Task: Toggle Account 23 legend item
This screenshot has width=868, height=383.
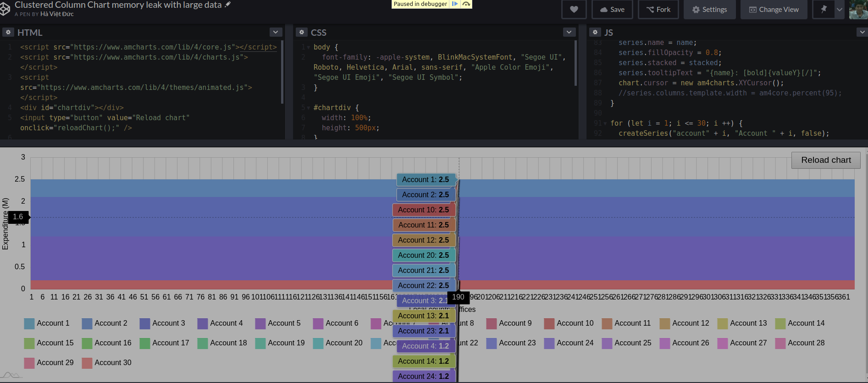Action: coord(511,343)
